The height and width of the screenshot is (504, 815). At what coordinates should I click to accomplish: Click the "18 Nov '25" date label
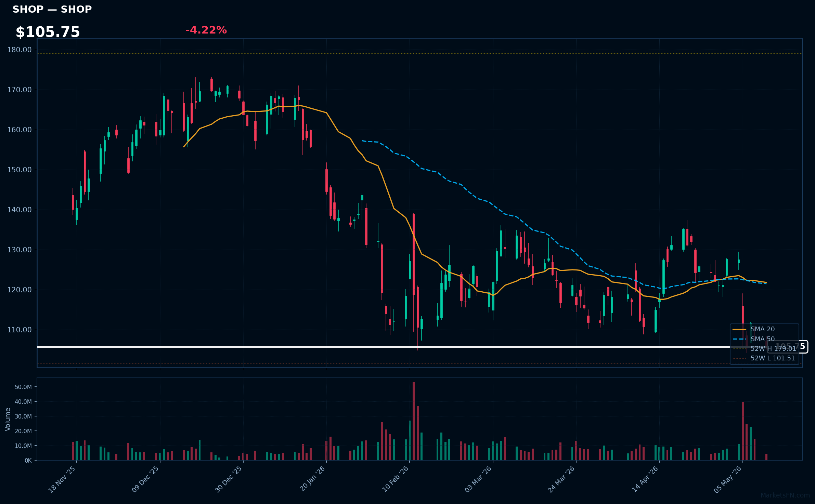coord(62,479)
